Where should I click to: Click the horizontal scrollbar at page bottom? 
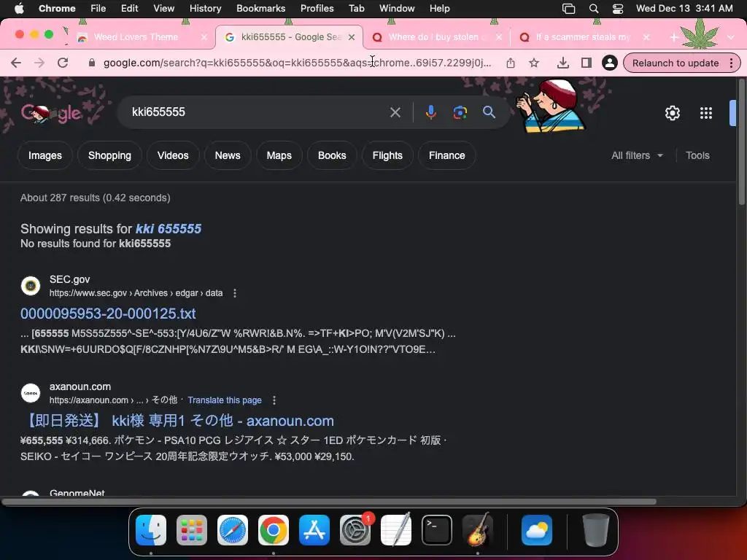329,502
